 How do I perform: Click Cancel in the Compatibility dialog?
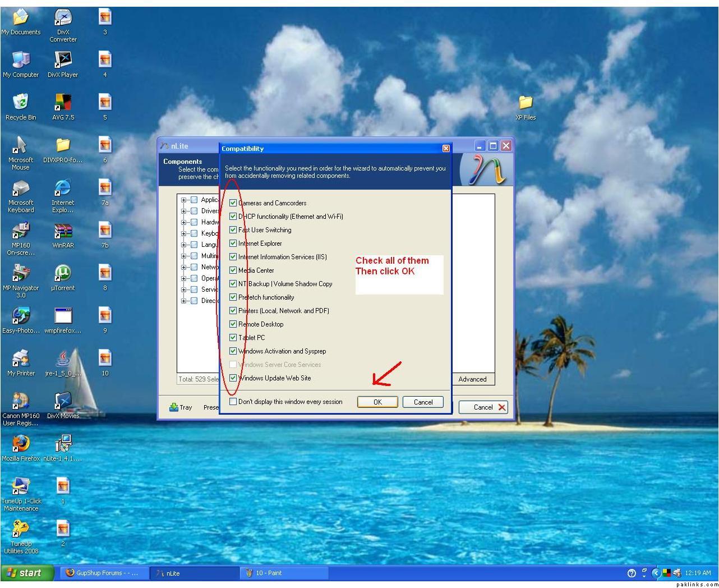click(423, 402)
